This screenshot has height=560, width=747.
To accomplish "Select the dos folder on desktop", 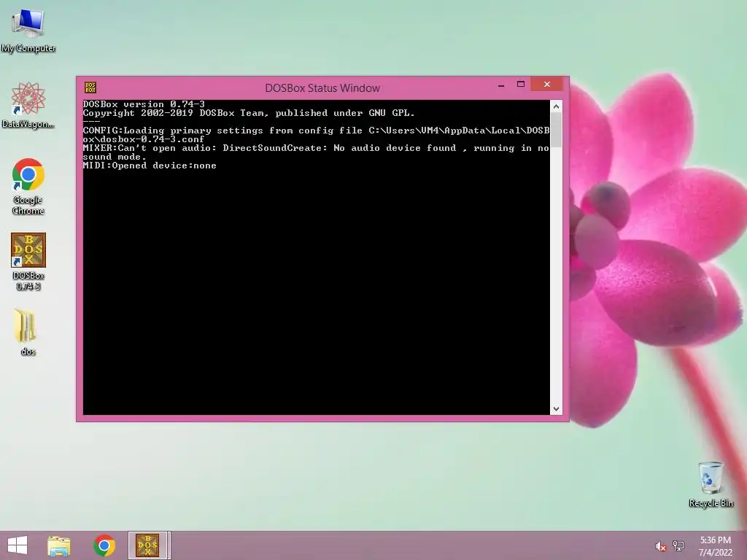I will tap(28, 332).
